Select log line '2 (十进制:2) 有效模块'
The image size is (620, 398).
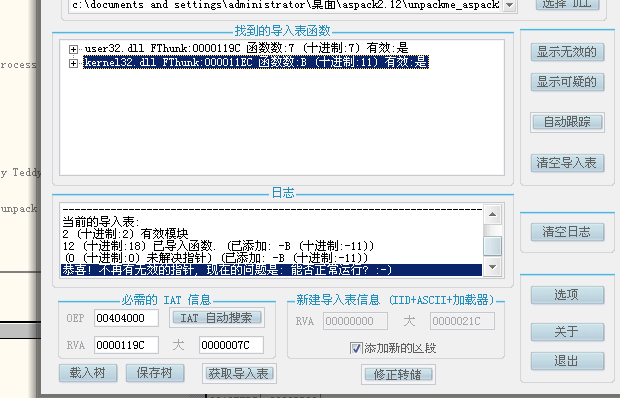[125, 234]
